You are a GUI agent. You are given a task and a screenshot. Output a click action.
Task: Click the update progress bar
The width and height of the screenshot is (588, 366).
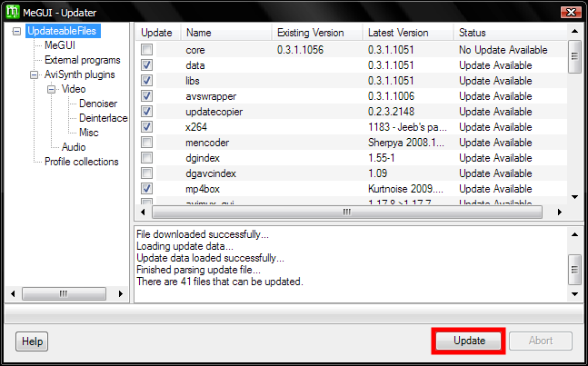point(293,312)
